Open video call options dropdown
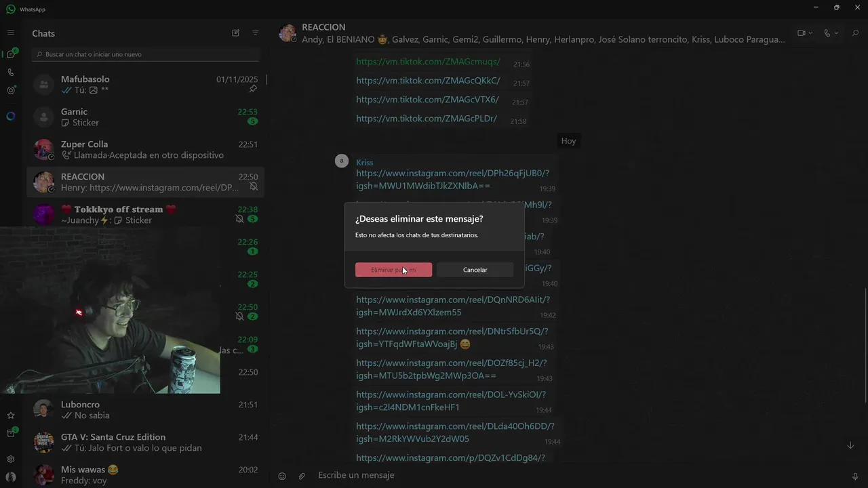 (805, 33)
